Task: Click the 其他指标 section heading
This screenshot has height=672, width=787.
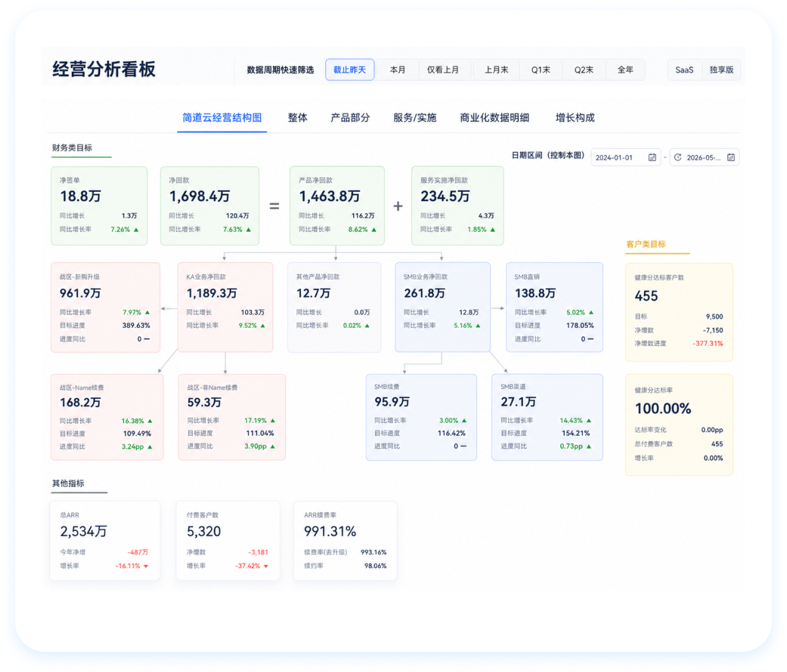Action: click(68, 483)
